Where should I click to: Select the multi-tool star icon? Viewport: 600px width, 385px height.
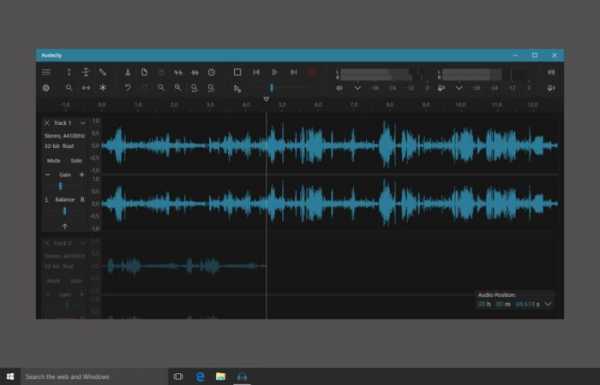click(x=103, y=88)
